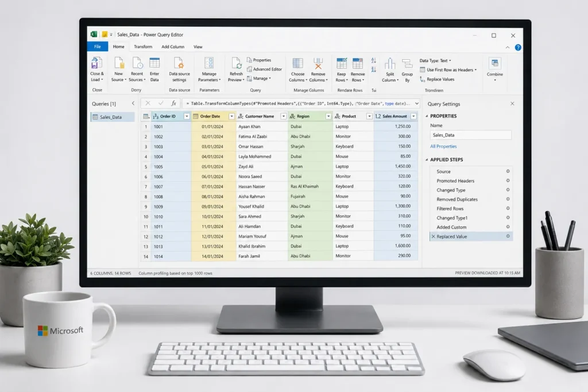Click into the formula bar text
Viewport: 588px width, 392px height.
click(298, 103)
